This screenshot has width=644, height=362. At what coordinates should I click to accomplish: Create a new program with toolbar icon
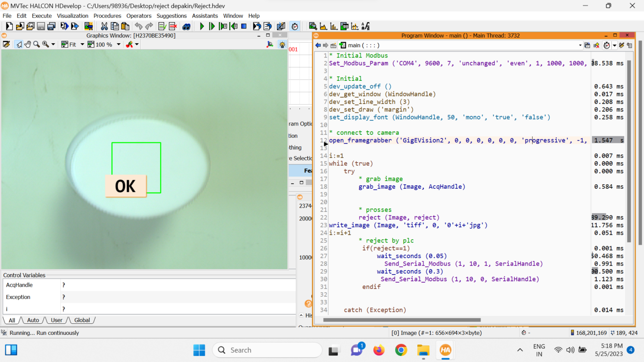click(x=9, y=26)
